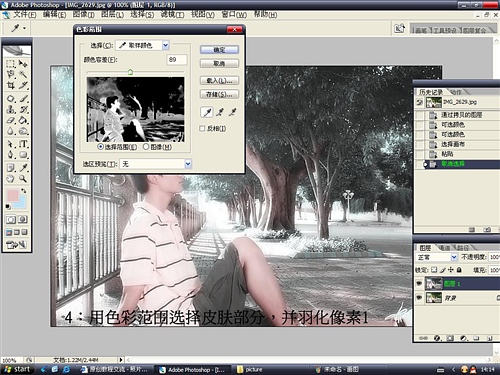Select the Crop tool
Image resolution: width=500 pixels, height=375 pixels.
tap(11, 85)
